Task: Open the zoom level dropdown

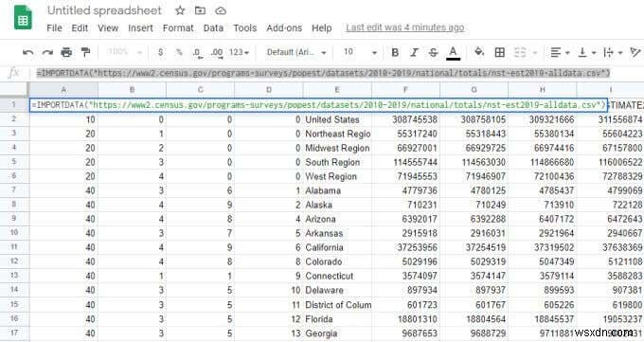Action: click(124, 52)
